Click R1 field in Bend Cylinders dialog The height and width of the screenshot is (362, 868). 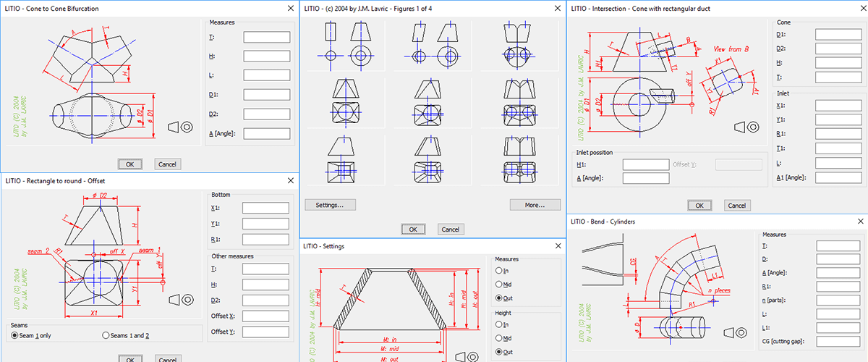[838, 287]
